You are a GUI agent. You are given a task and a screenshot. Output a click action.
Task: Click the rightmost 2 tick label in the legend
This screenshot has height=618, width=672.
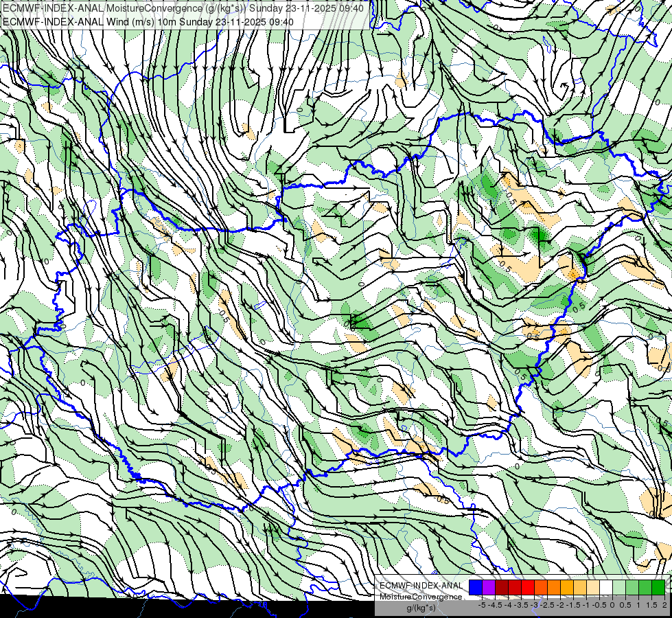coord(664,605)
